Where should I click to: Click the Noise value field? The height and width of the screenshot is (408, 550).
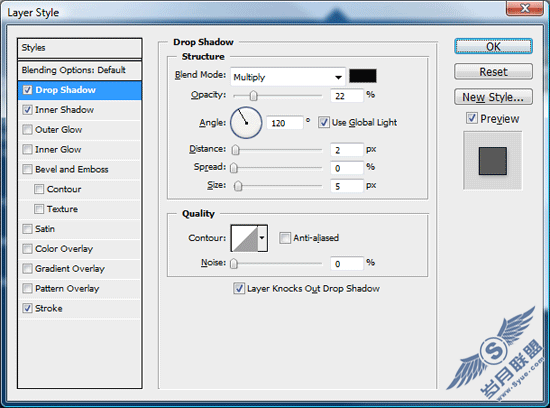pyautogui.click(x=347, y=264)
